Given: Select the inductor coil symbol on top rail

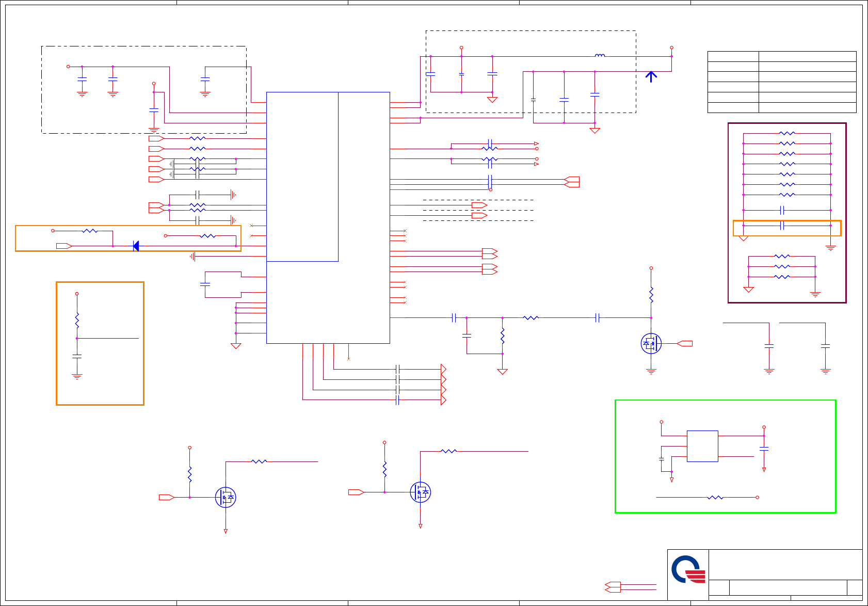Looking at the screenshot, I should [600, 55].
